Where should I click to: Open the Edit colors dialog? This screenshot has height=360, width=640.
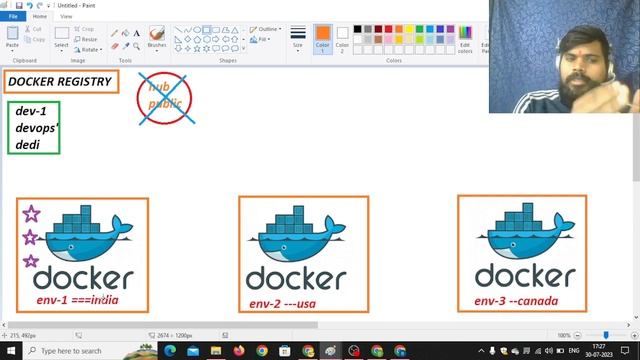[x=465, y=39]
